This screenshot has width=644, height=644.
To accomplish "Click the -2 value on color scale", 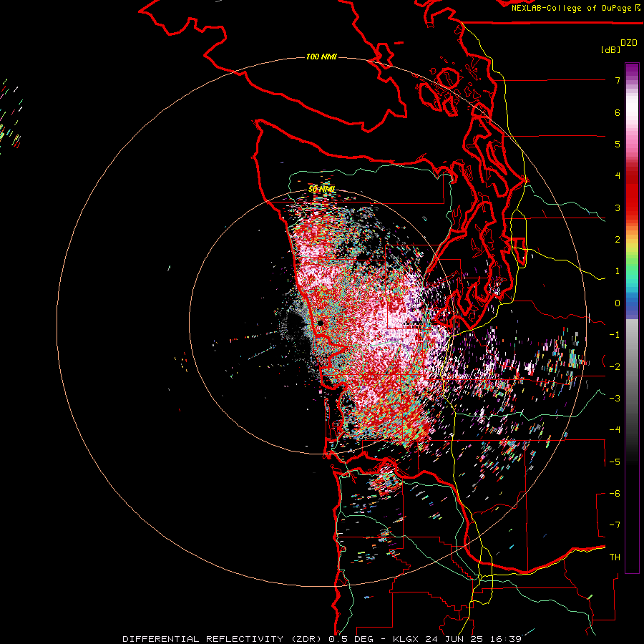I will point(615,367).
